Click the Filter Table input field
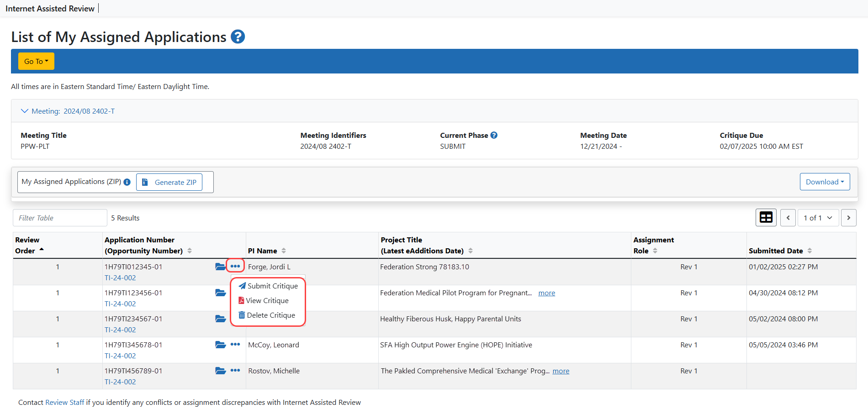 tap(60, 218)
